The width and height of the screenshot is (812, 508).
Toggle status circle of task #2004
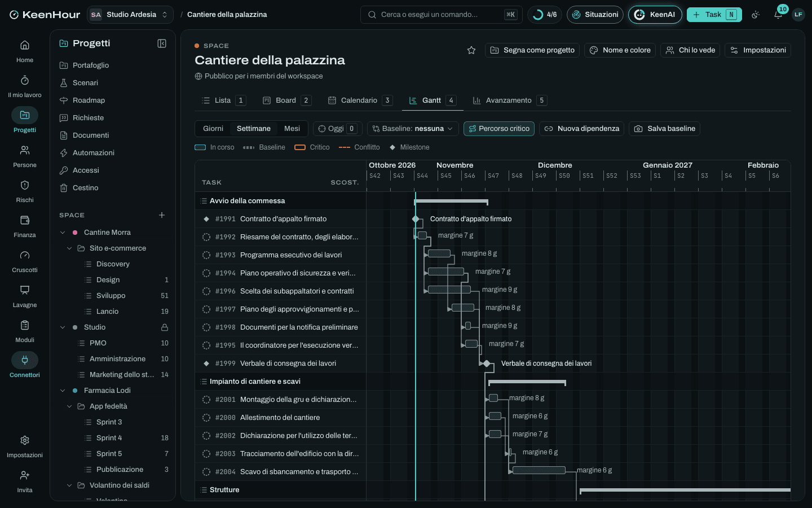coord(206,472)
